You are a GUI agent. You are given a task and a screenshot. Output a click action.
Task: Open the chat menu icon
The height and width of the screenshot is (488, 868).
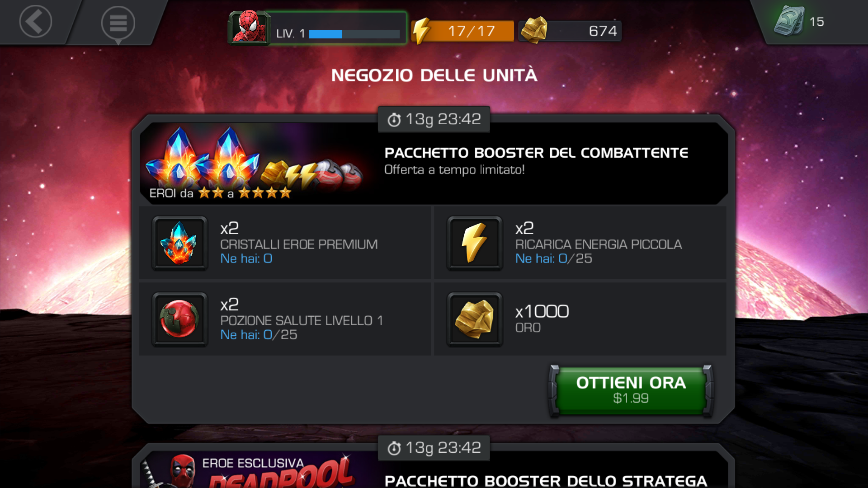click(x=118, y=24)
